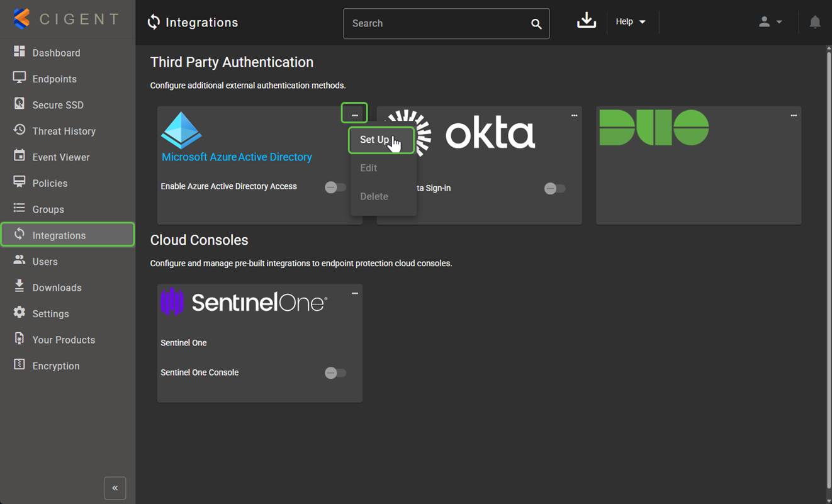The height and width of the screenshot is (504, 832).
Task: Click the Microsoft Azure Active Directory label
Action: click(x=237, y=157)
